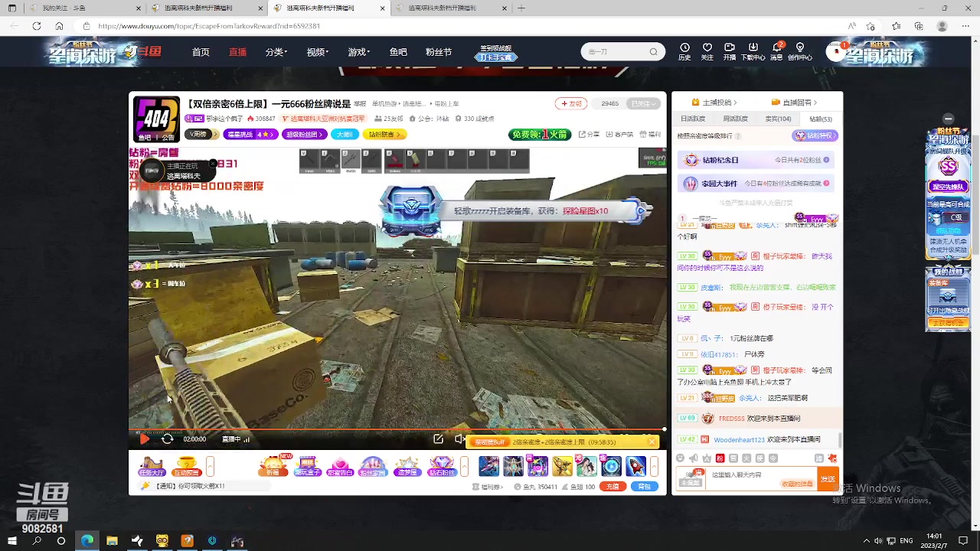Click the video play button

[144, 439]
